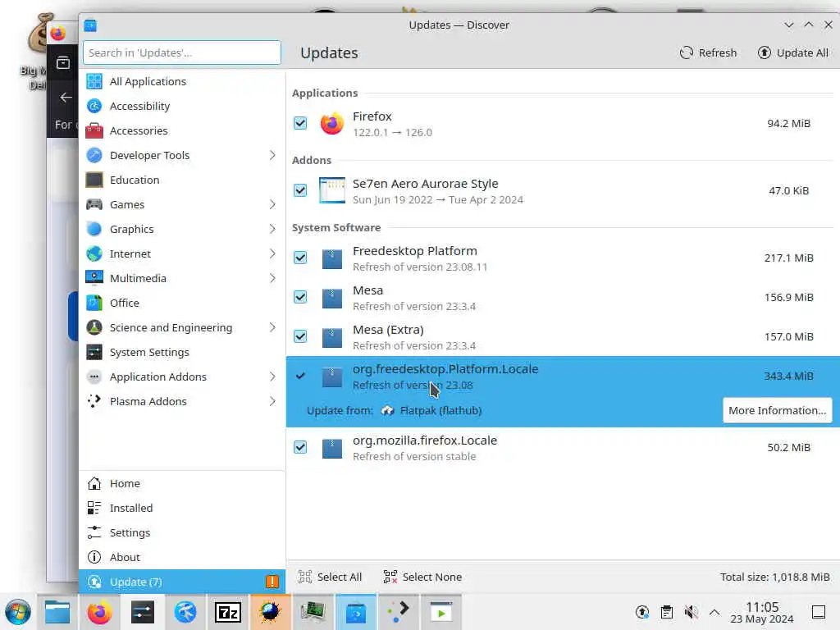Click the orange warning badge on Update
Image resolution: width=840 pixels, height=630 pixels.
(x=272, y=582)
